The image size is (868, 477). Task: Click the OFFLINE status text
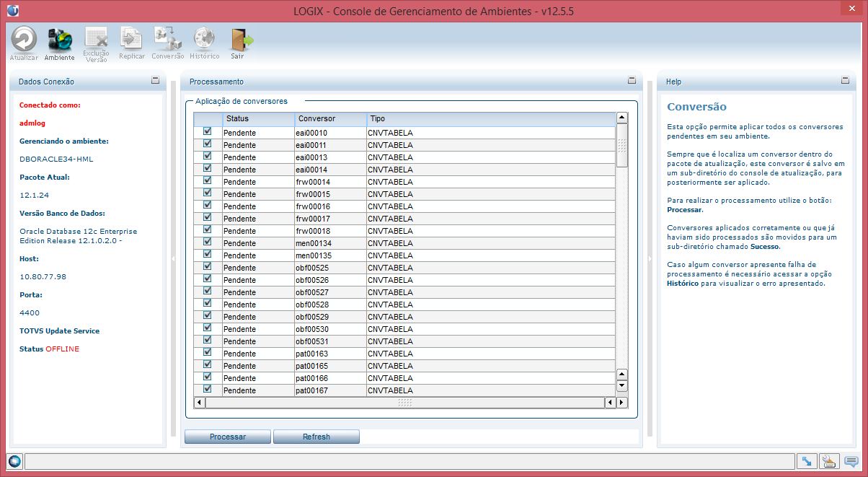click(x=63, y=349)
